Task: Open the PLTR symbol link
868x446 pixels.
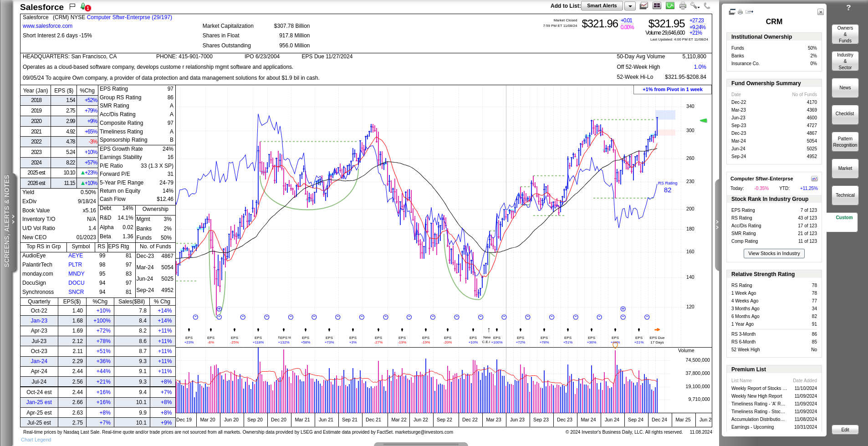Action: tap(75, 265)
